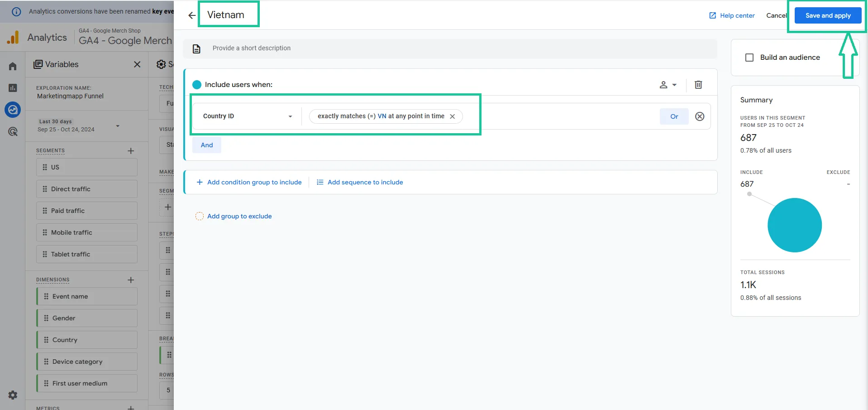Click Save and apply button
This screenshot has width=868, height=410.
click(x=828, y=15)
